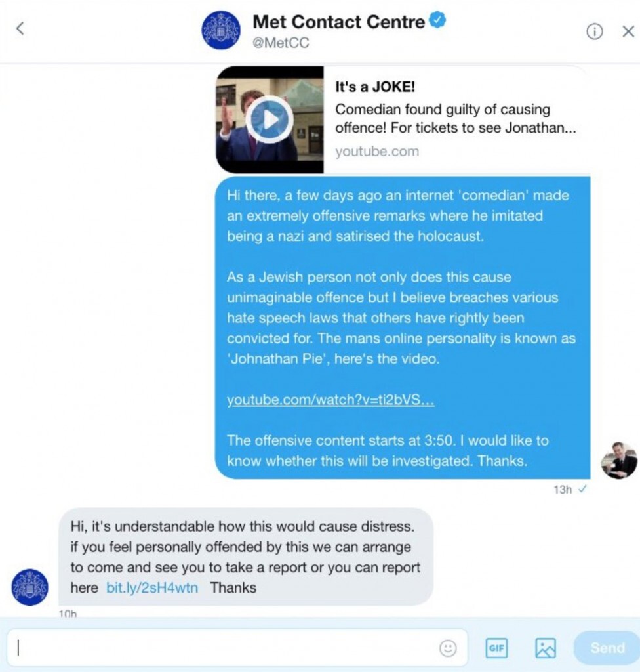The image size is (640, 672).
Task: Open the GIF selector
Action: tap(496, 648)
